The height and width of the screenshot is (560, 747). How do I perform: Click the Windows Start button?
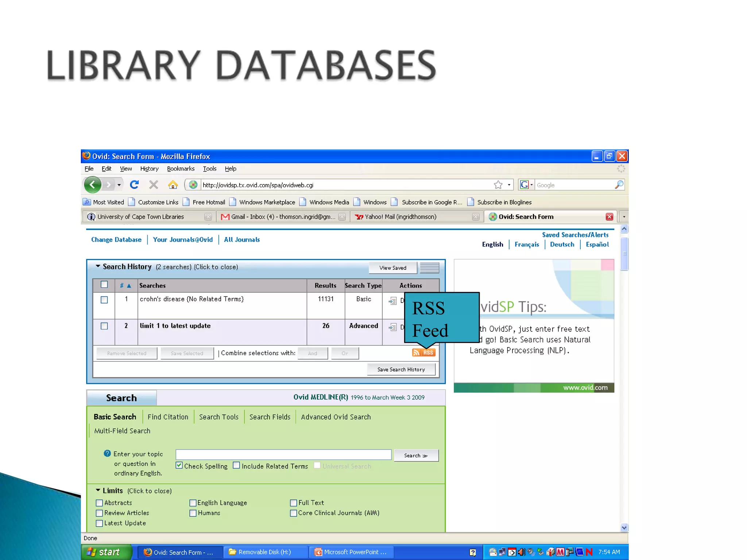point(106,552)
